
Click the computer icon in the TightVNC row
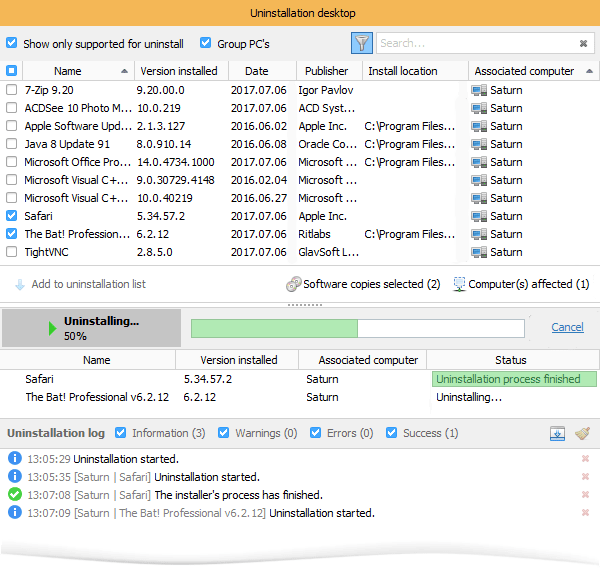point(479,252)
